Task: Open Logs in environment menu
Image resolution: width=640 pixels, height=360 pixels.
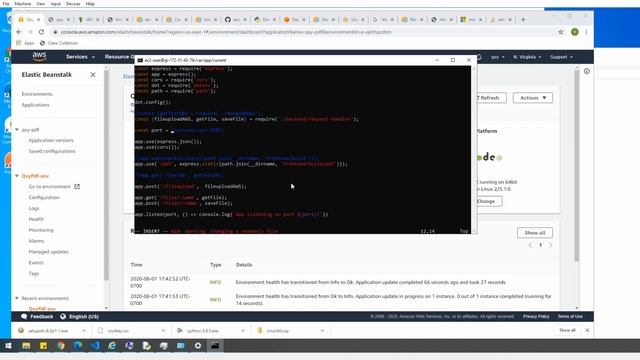Action: pyautogui.click(x=34, y=208)
